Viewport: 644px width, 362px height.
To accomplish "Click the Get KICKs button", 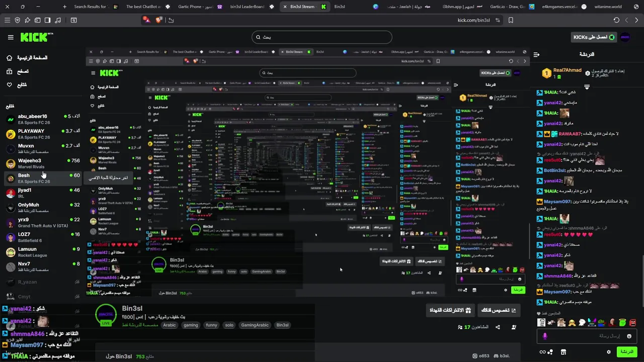I will (x=594, y=37).
